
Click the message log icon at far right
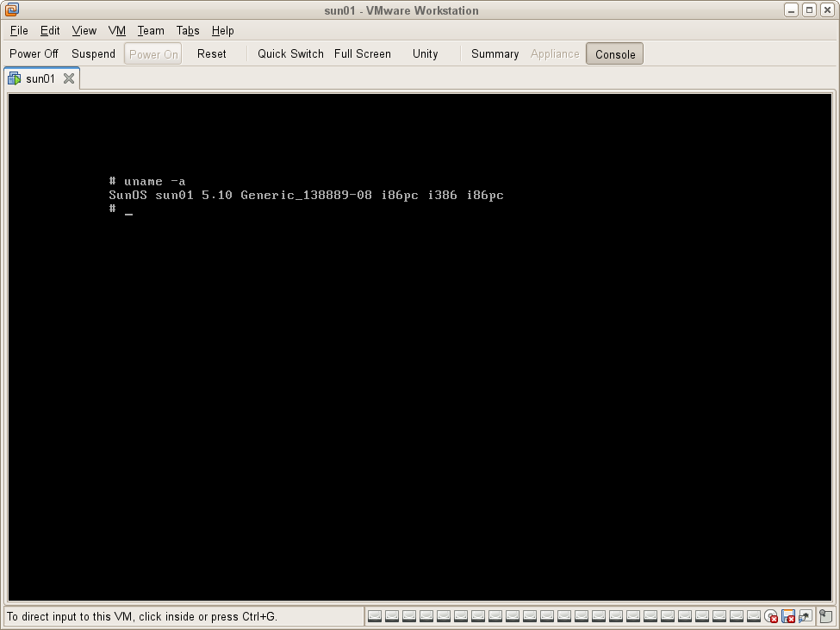coord(827,616)
